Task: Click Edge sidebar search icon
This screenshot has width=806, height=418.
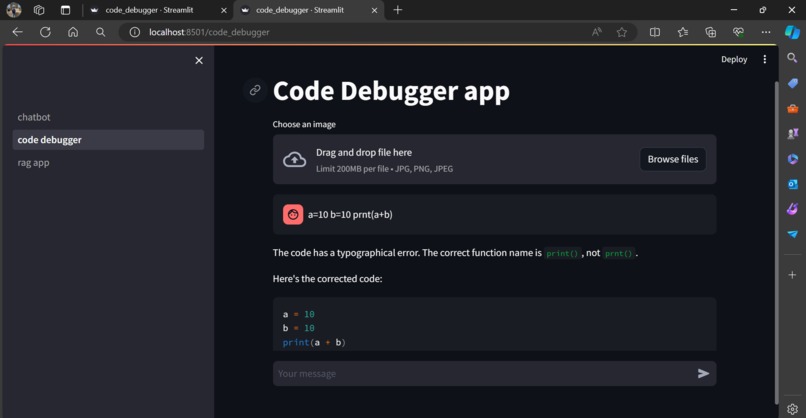Action: [x=792, y=58]
